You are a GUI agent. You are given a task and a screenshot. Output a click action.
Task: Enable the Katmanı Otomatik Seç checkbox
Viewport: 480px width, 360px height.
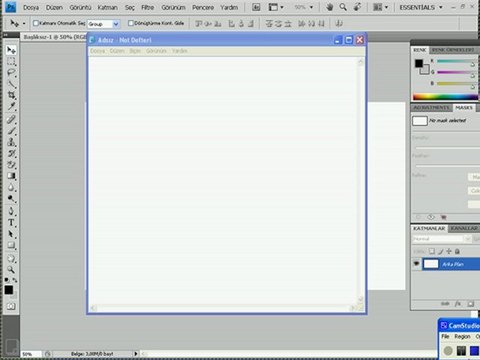point(36,23)
